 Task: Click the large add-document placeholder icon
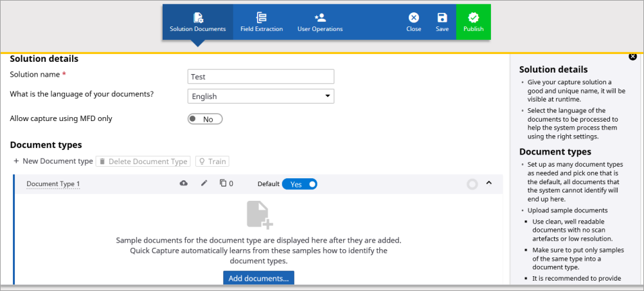tap(260, 214)
